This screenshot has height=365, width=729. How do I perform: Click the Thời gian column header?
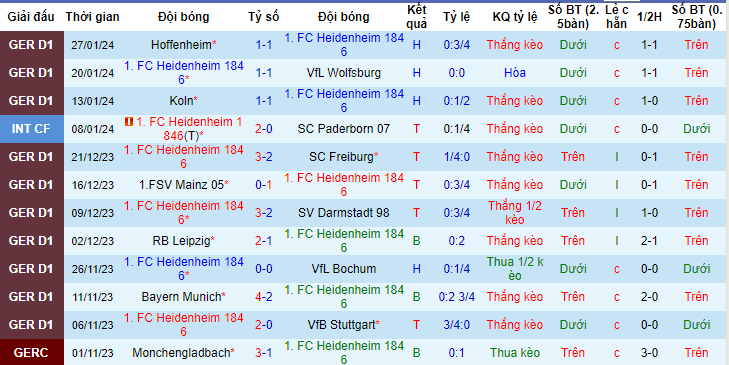[x=93, y=17]
